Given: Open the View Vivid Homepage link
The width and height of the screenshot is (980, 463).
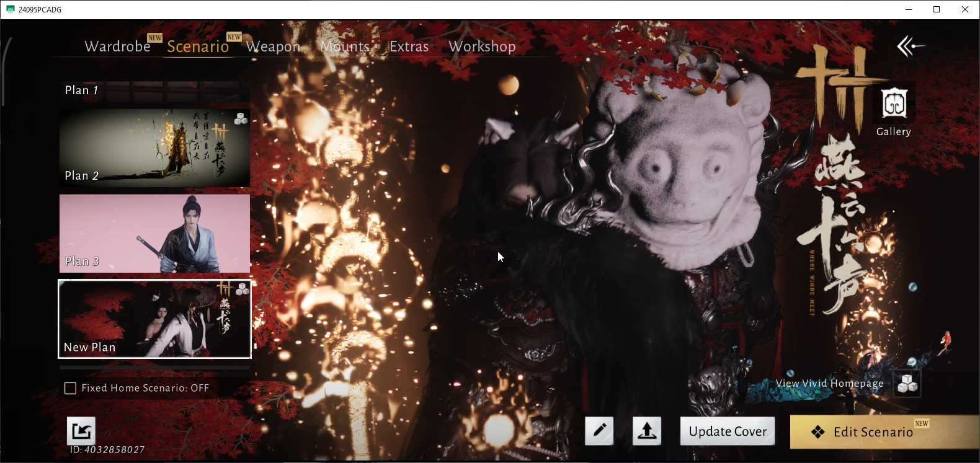Looking at the screenshot, I should pos(830,384).
